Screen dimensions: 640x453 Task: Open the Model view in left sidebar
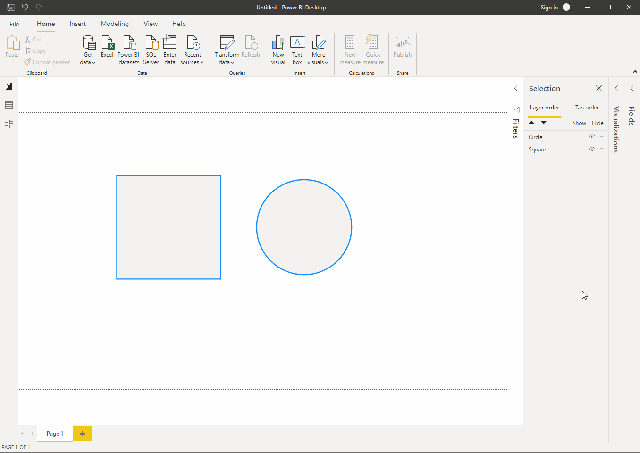pos(9,123)
